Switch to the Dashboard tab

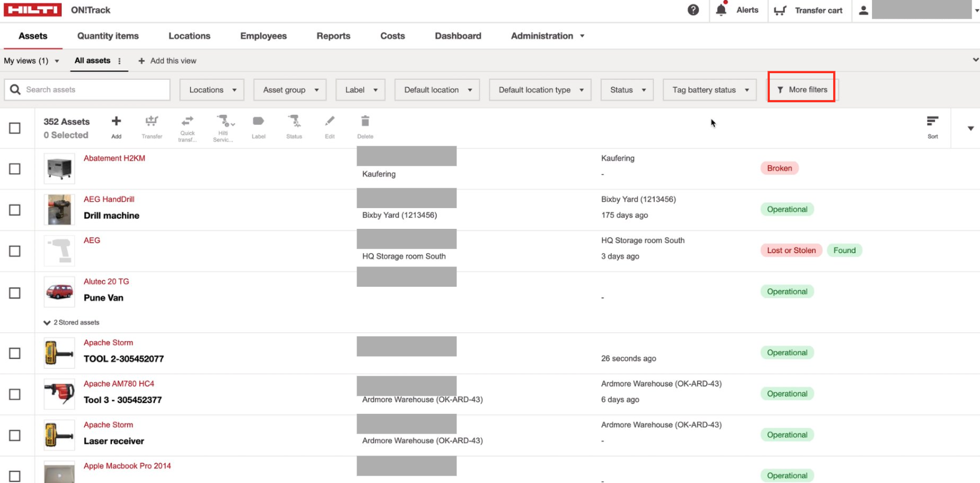coord(458,36)
